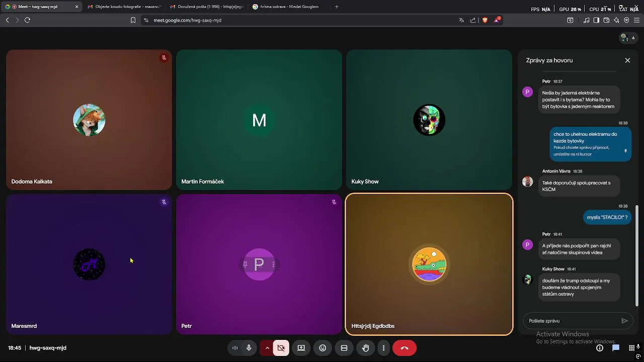Open the emoji reactions button
Image resolution: width=644 pixels, height=362 pixels.
[x=323, y=348]
